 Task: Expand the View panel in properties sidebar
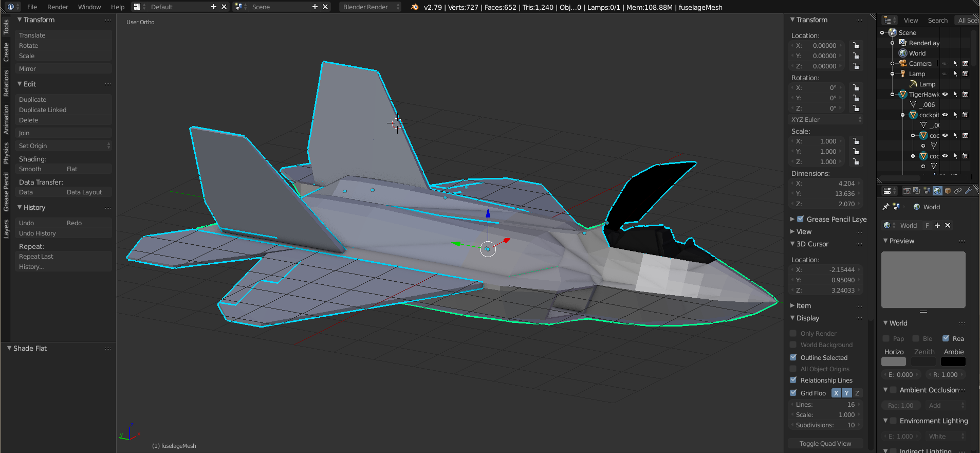[792, 231]
